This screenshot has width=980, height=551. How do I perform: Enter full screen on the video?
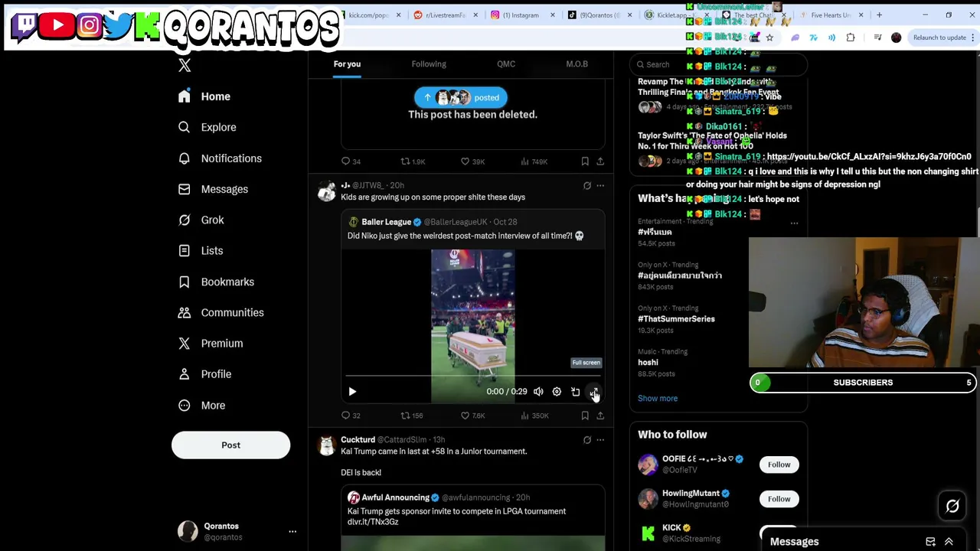(593, 392)
